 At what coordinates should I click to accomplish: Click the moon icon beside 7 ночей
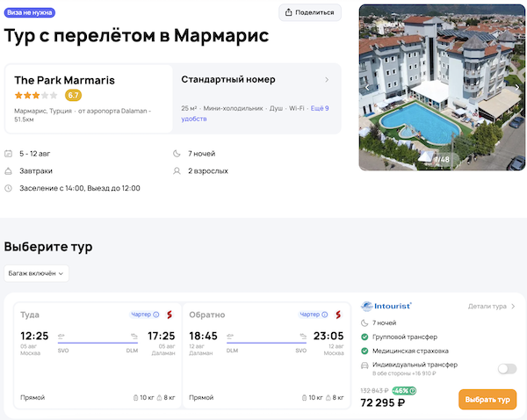(177, 154)
